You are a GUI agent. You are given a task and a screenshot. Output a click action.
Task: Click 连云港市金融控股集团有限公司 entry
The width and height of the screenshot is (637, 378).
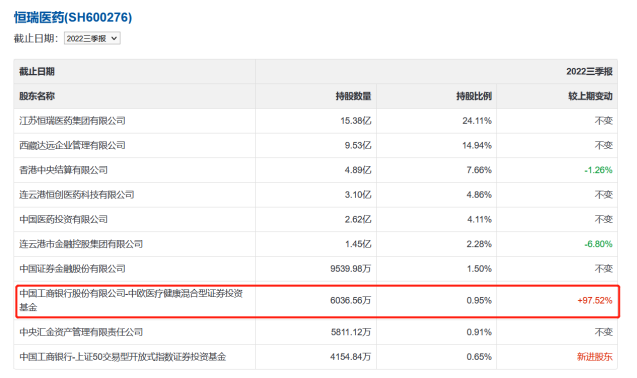coord(81,244)
